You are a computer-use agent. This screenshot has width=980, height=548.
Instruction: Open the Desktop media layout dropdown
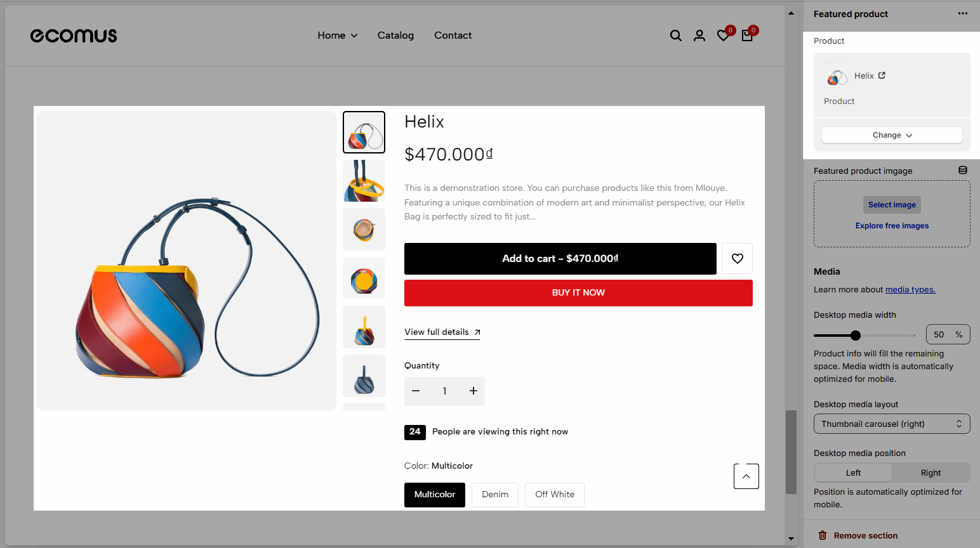[x=892, y=424]
